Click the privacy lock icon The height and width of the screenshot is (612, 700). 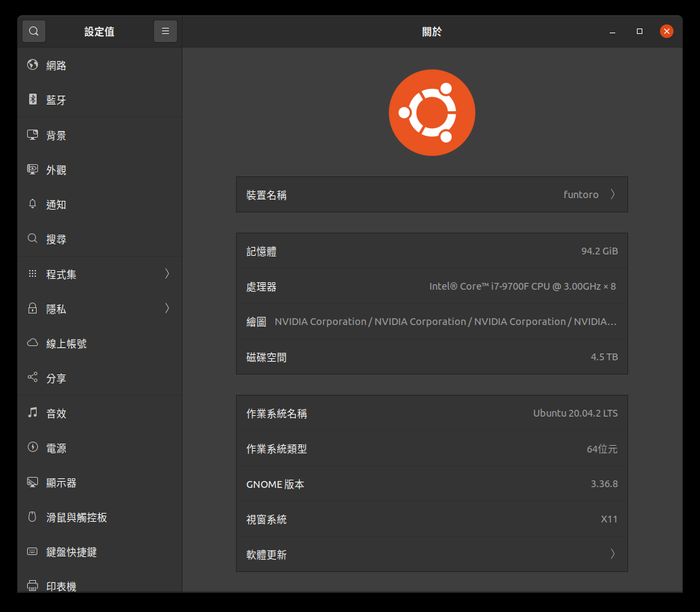click(33, 308)
